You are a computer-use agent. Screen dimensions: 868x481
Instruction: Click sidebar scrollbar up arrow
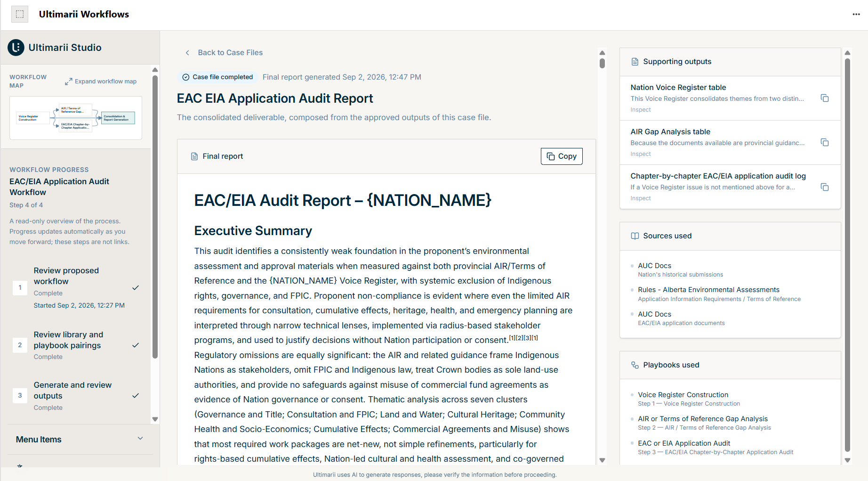pos(155,70)
